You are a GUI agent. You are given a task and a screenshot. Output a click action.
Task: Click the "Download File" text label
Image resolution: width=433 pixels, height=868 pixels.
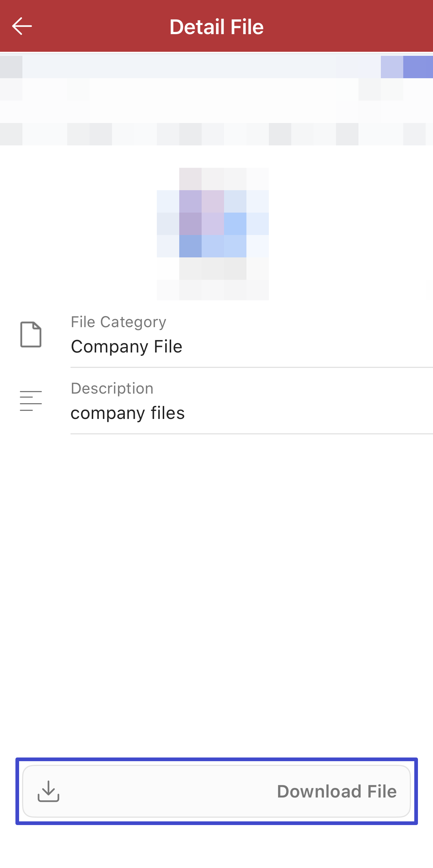pos(336,791)
